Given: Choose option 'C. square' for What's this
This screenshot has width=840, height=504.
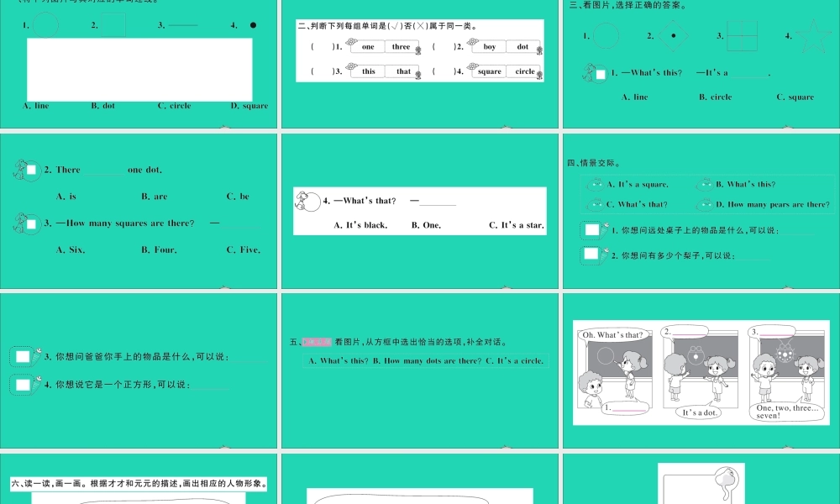Looking at the screenshot, I should click(795, 97).
